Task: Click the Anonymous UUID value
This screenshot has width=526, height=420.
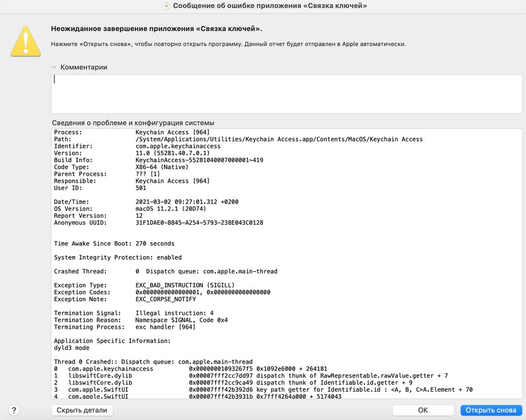Action: pyautogui.click(x=199, y=223)
